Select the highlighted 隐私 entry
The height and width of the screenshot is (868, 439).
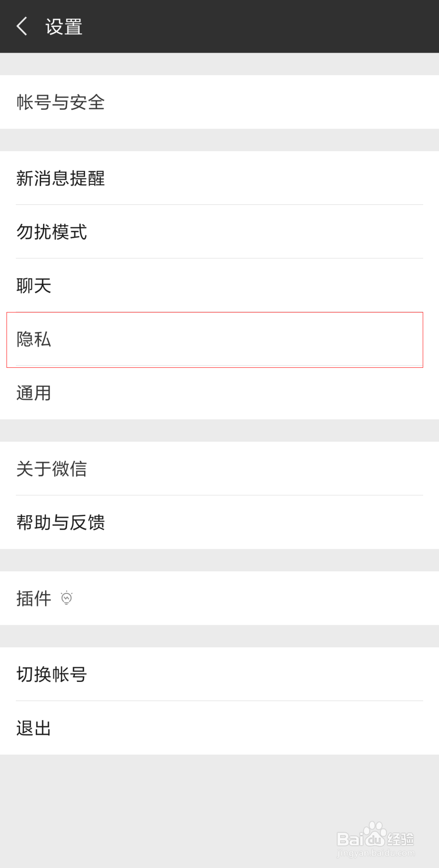[x=215, y=340]
